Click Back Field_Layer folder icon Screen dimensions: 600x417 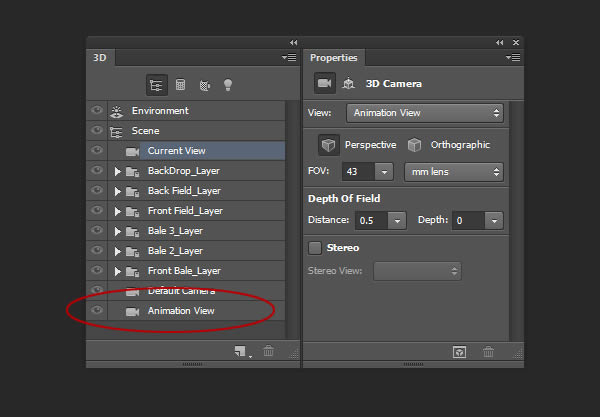[132, 191]
